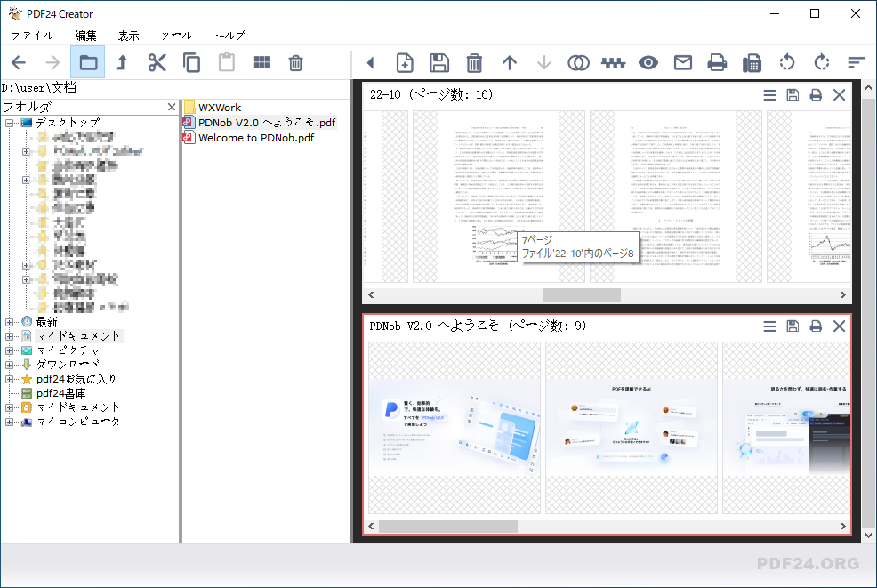
Task: Click the D:\user\文档 path field
Action: 175,88
